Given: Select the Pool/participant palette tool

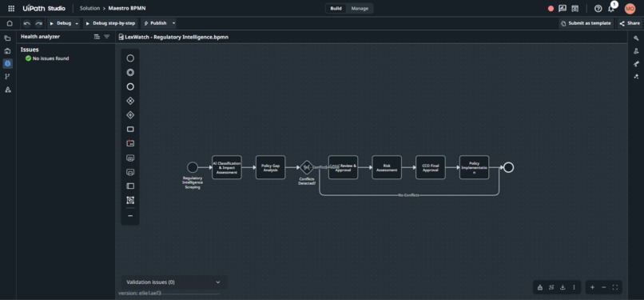Looking at the screenshot, I should click(x=130, y=186).
